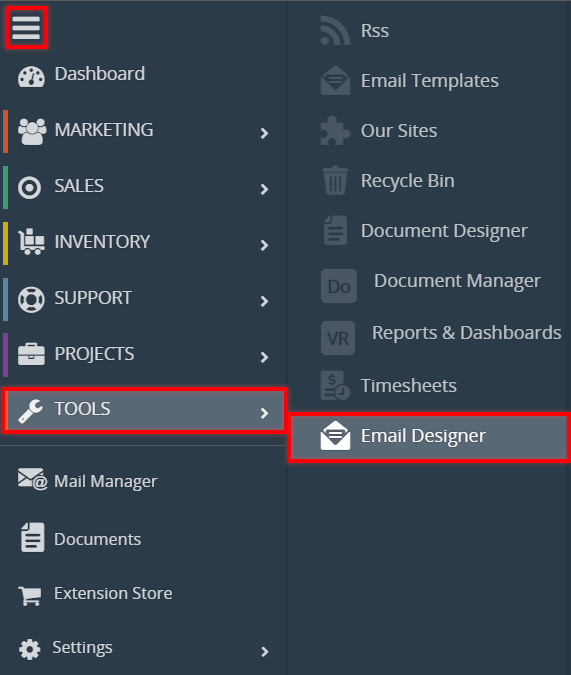The width and height of the screenshot is (571, 675).
Task: Open the SALES menu
Action: 79,186
